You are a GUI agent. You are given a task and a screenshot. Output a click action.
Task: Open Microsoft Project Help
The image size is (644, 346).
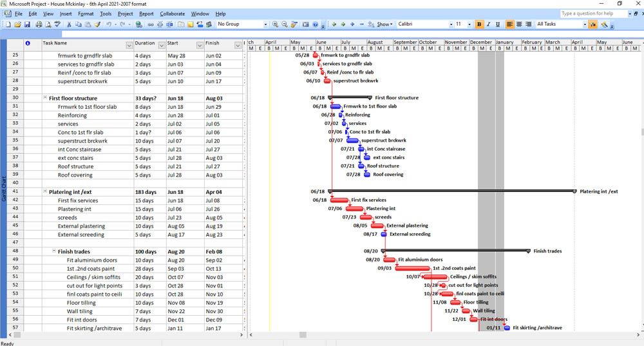point(315,24)
